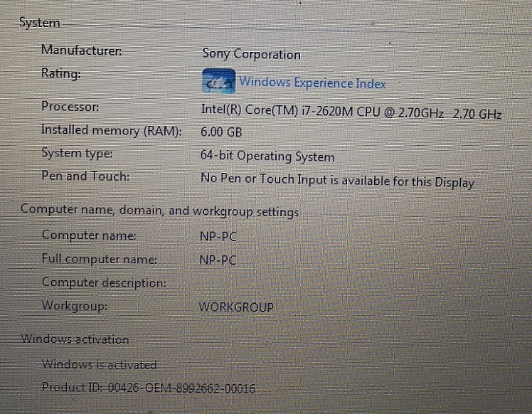This screenshot has height=414, width=532.
Task: Select the NP-PC value beside 'Computer name:'
Action: tap(218, 236)
